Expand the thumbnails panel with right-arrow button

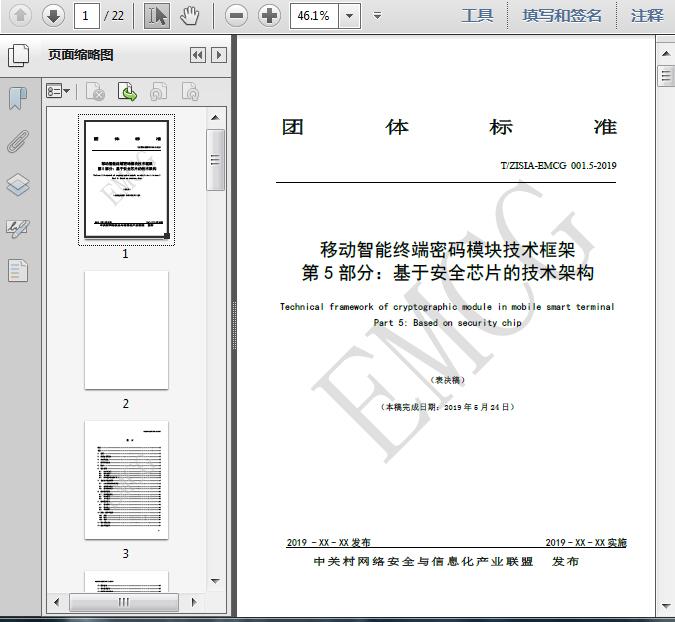[219, 55]
